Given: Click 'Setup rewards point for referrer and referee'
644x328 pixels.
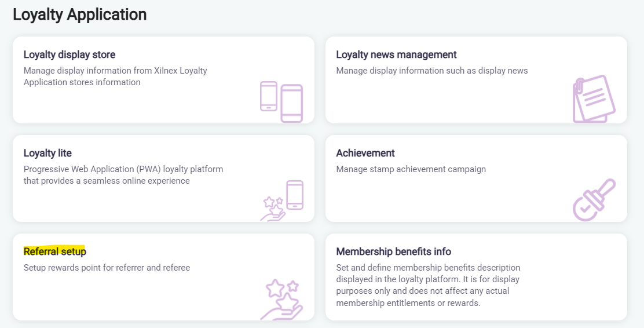Looking at the screenshot, I should click(x=107, y=268).
